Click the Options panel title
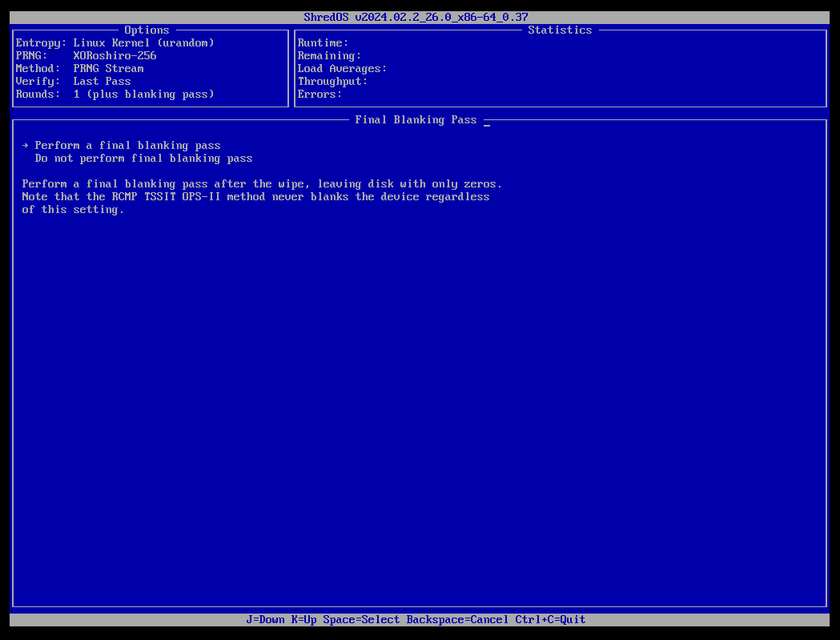 [x=147, y=30]
